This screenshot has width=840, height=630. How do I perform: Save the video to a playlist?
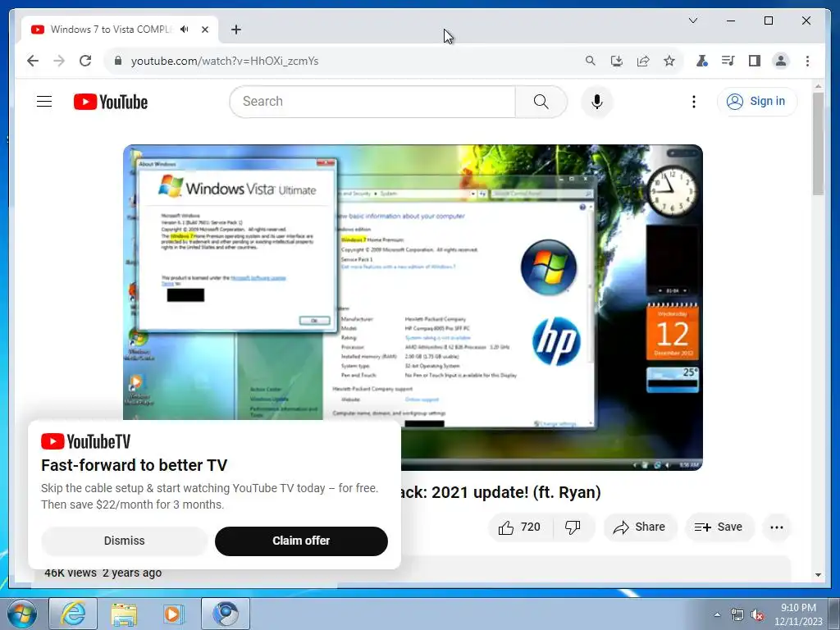(x=719, y=527)
